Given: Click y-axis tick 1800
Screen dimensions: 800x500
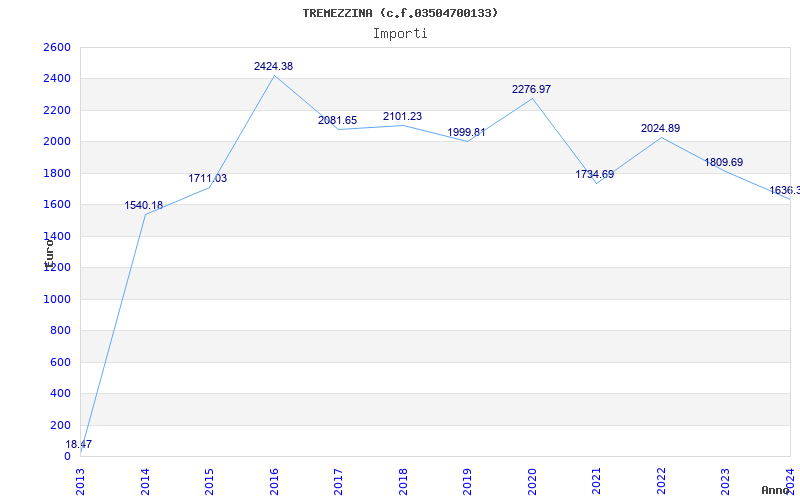Looking at the screenshot, I should point(57,173).
